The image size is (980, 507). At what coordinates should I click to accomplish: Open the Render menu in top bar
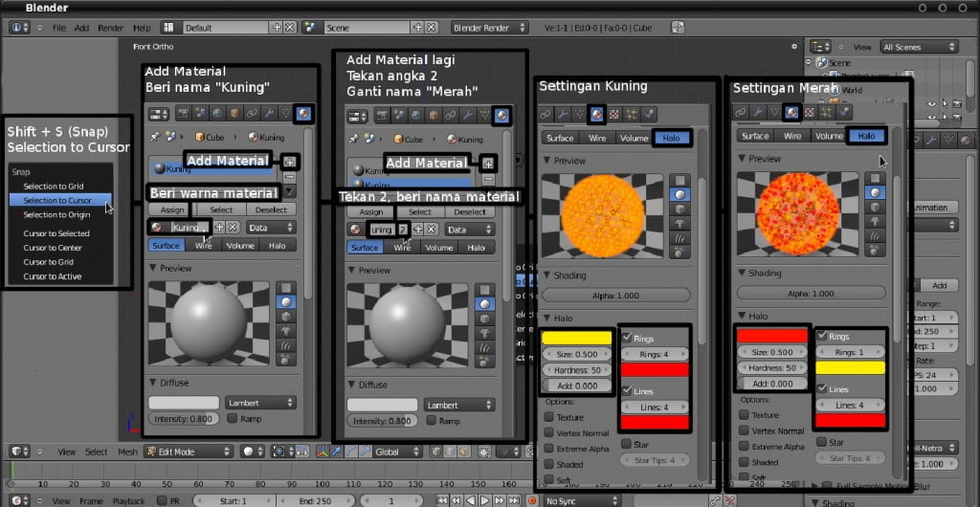(110, 28)
